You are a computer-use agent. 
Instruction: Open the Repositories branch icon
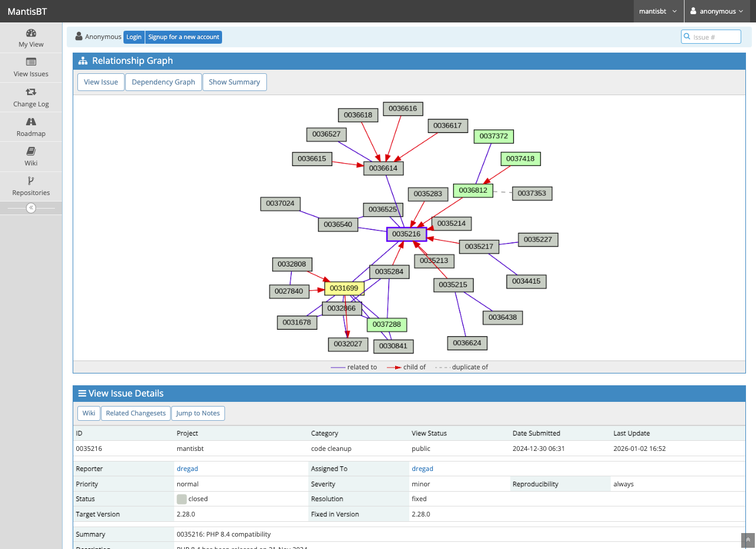point(31,181)
